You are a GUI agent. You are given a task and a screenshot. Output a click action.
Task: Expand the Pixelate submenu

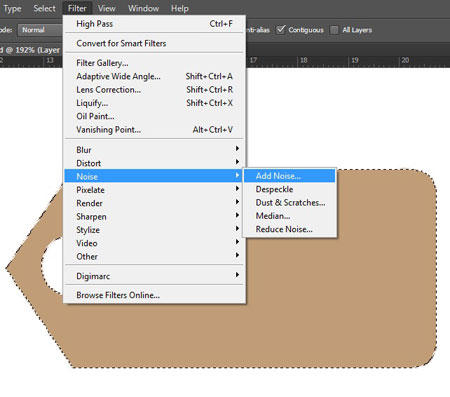coord(154,190)
